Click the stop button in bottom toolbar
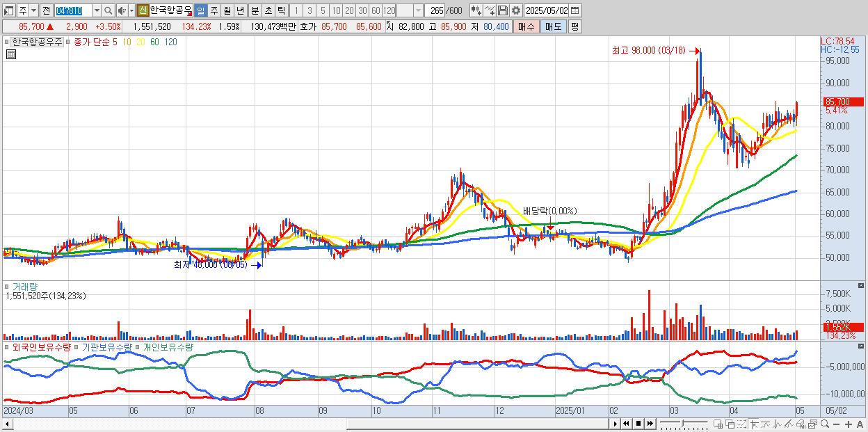868x432 pixels. 638,424
